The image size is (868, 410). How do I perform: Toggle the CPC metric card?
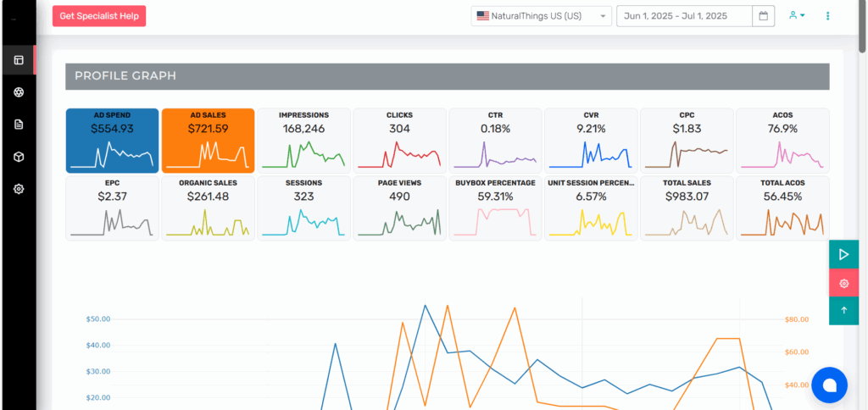pyautogui.click(x=687, y=141)
